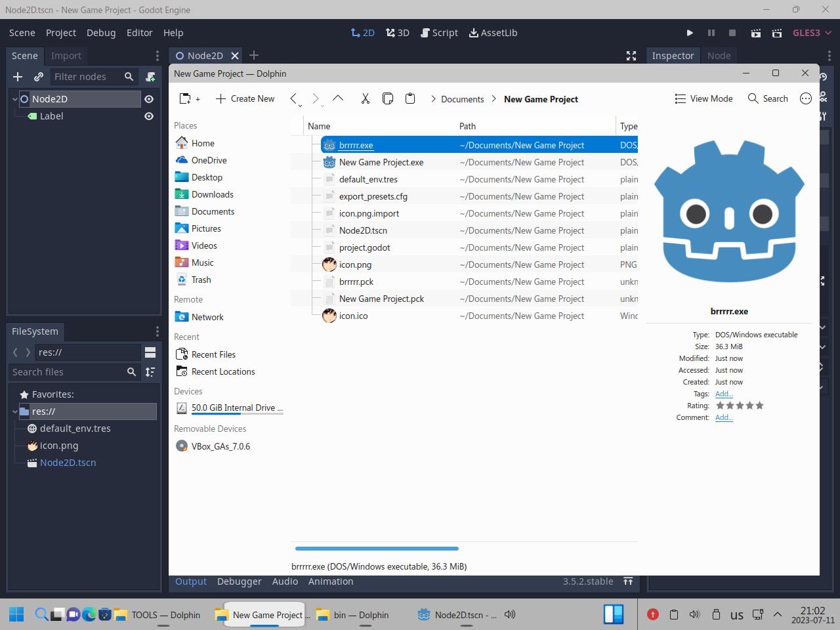
Task: Click Add link next to Tags
Action: pyautogui.click(x=724, y=394)
